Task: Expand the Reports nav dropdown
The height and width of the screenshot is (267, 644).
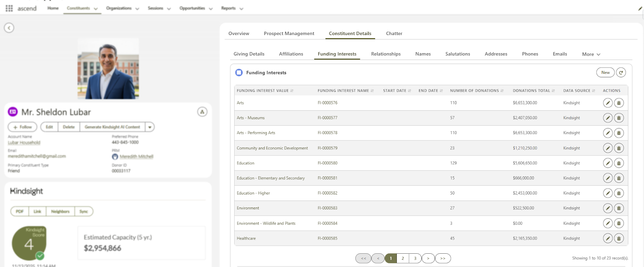Action: coord(241,8)
